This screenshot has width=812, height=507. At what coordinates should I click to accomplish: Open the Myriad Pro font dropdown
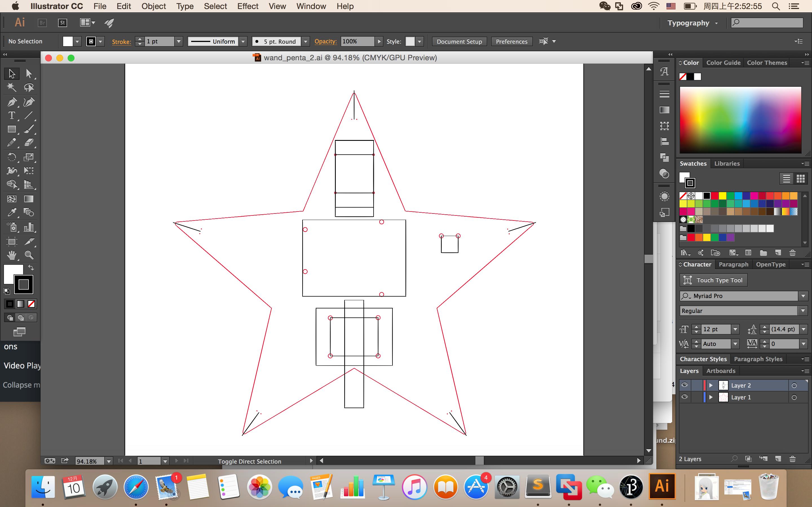[803, 296]
